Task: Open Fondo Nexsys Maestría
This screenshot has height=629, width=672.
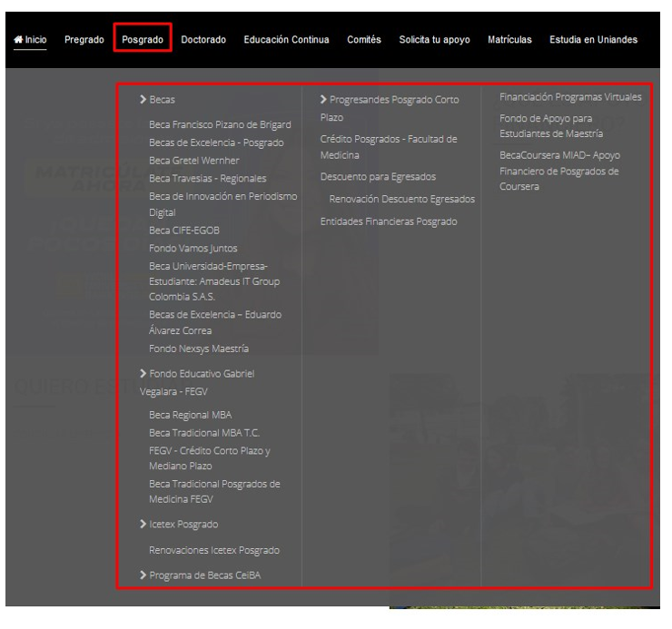Action: [199, 349]
